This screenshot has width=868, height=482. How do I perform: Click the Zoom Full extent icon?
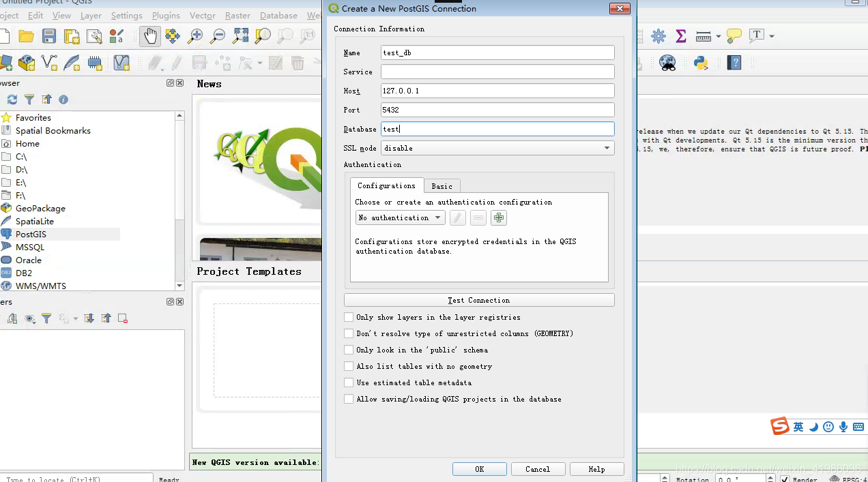coord(241,36)
